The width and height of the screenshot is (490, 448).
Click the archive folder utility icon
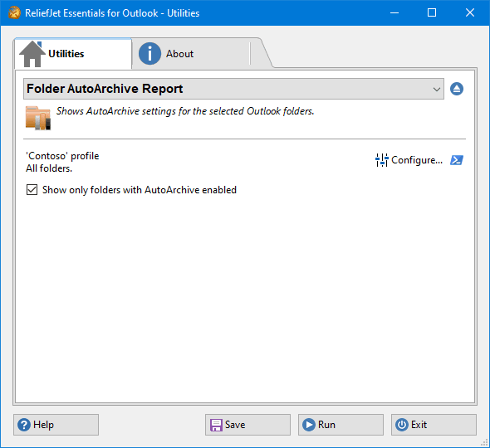[x=38, y=118]
